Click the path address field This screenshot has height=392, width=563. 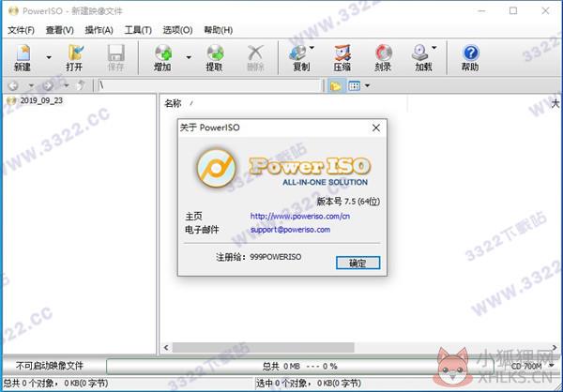[209, 85]
